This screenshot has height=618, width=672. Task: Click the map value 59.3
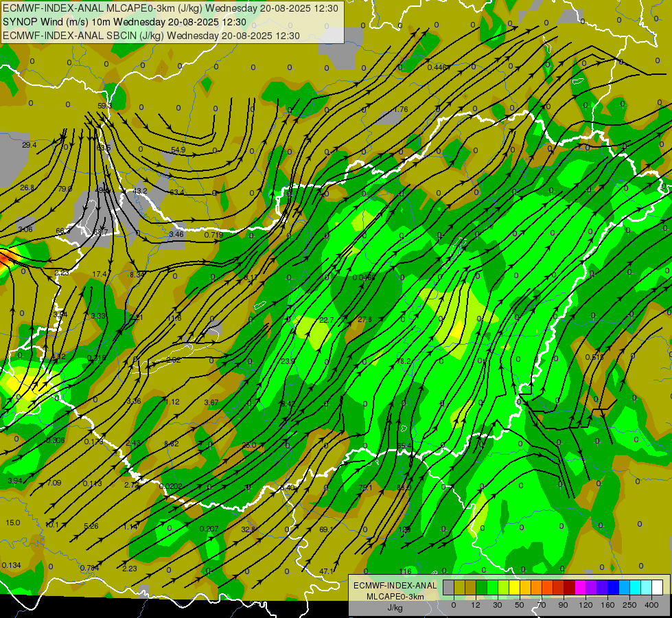[104, 106]
